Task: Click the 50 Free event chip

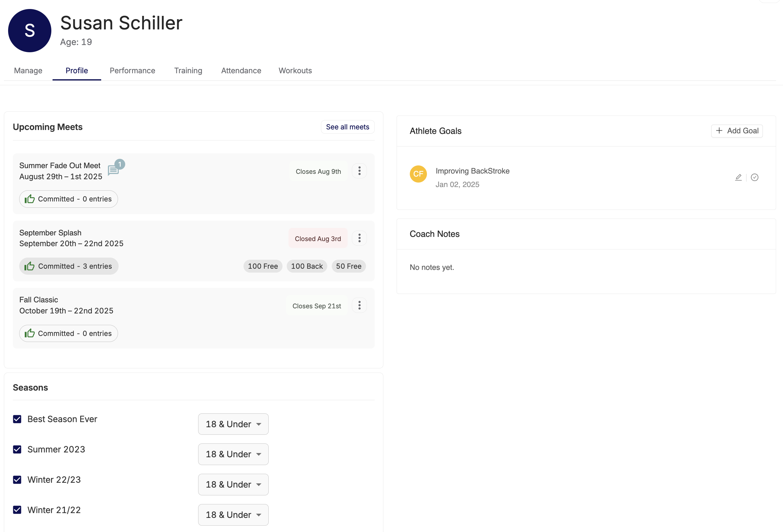Action: tap(349, 266)
